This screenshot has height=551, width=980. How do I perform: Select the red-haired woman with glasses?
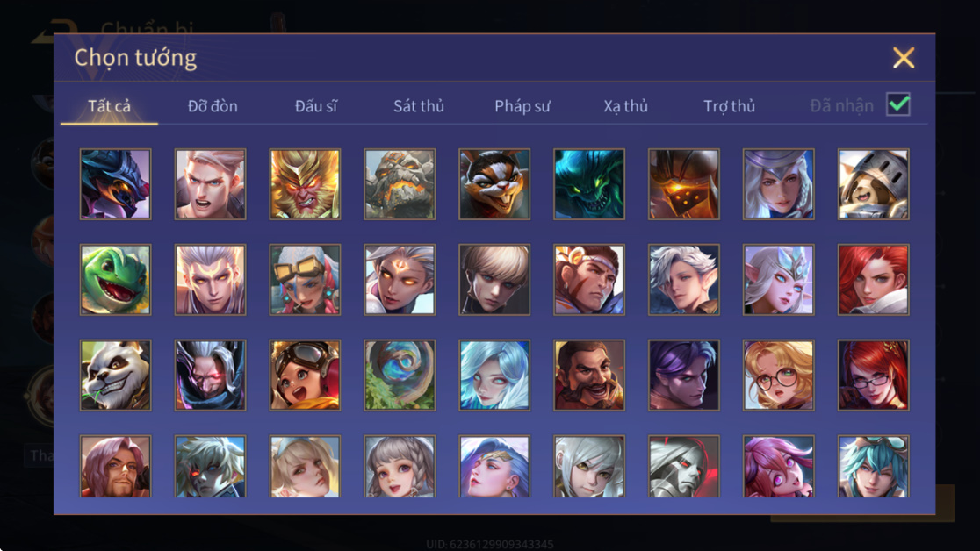pos(874,375)
